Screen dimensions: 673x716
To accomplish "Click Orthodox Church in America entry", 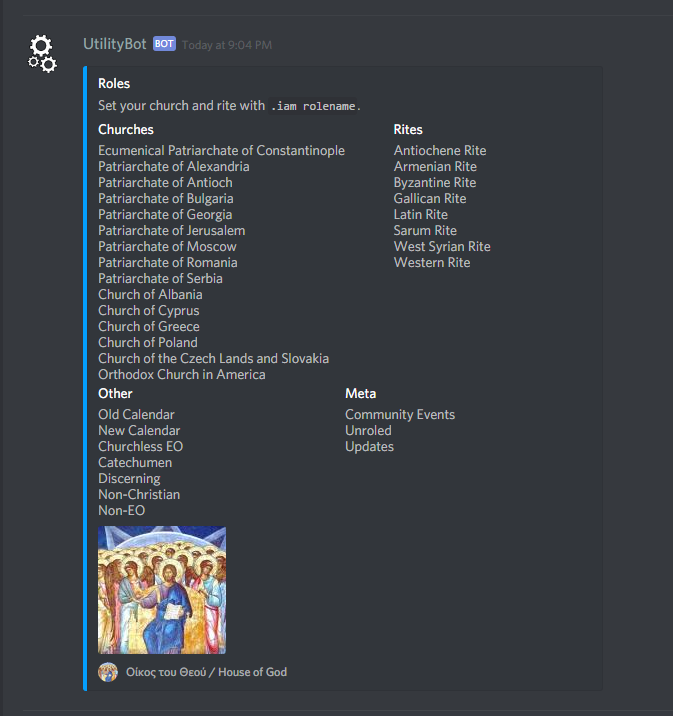I will point(182,374).
